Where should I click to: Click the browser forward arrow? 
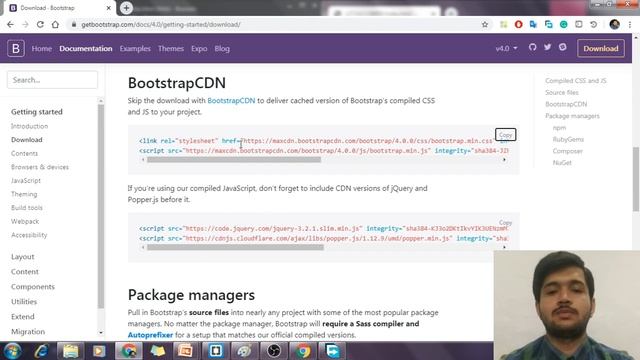[25, 24]
